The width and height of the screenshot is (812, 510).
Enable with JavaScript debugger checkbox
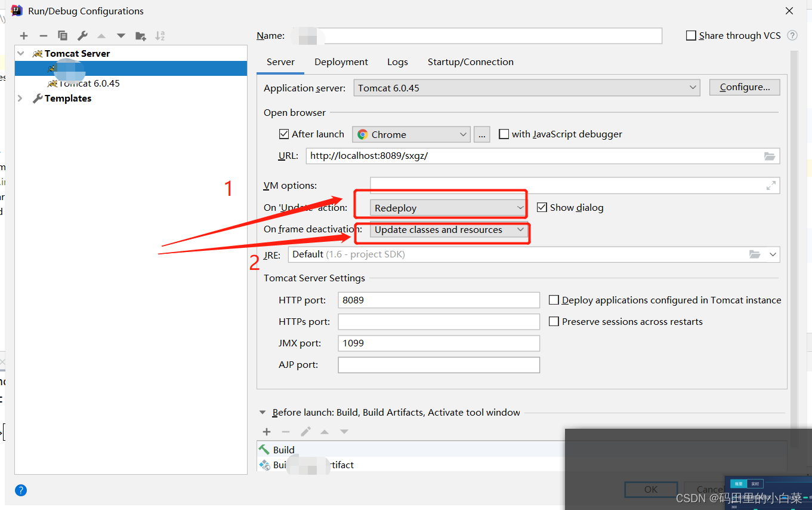click(x=504, y=134)
